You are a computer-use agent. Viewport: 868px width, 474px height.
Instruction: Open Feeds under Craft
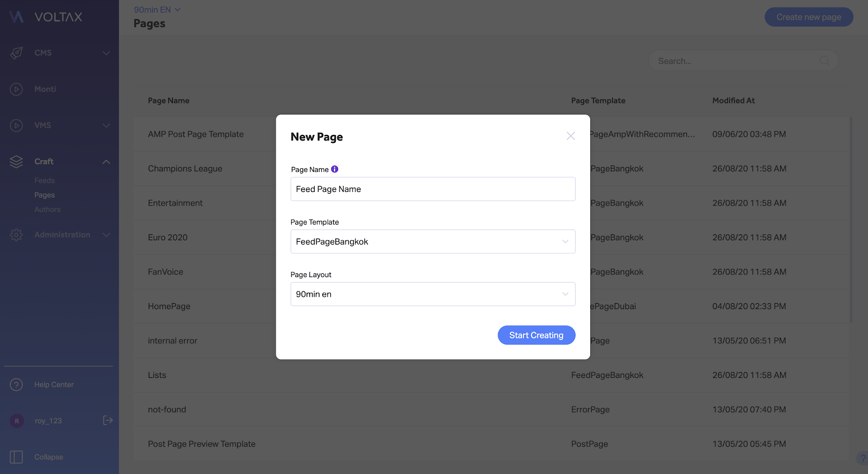pos(44,181)
